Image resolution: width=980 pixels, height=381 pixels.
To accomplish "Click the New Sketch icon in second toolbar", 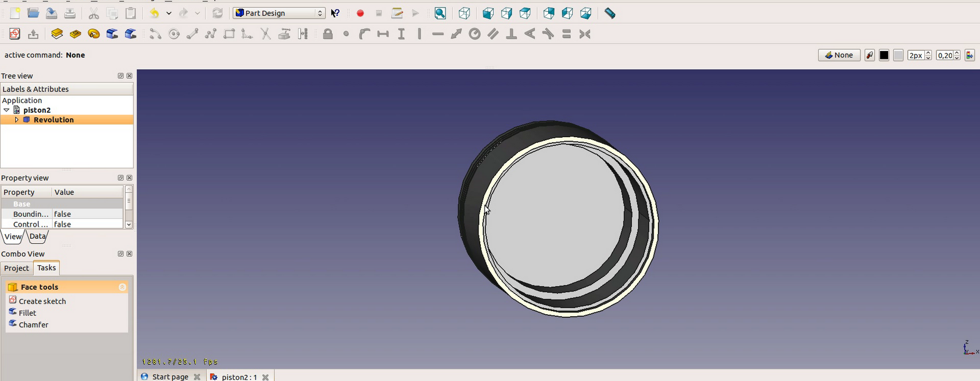I will (15, 34).
